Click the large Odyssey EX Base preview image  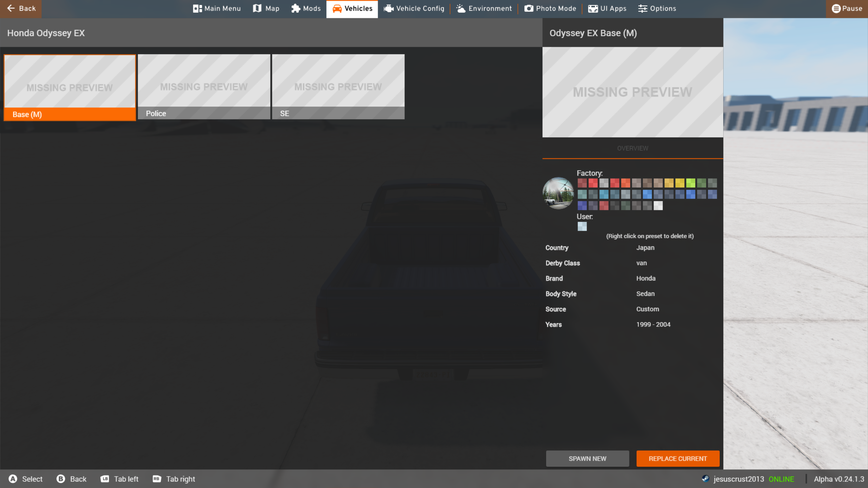633,92
